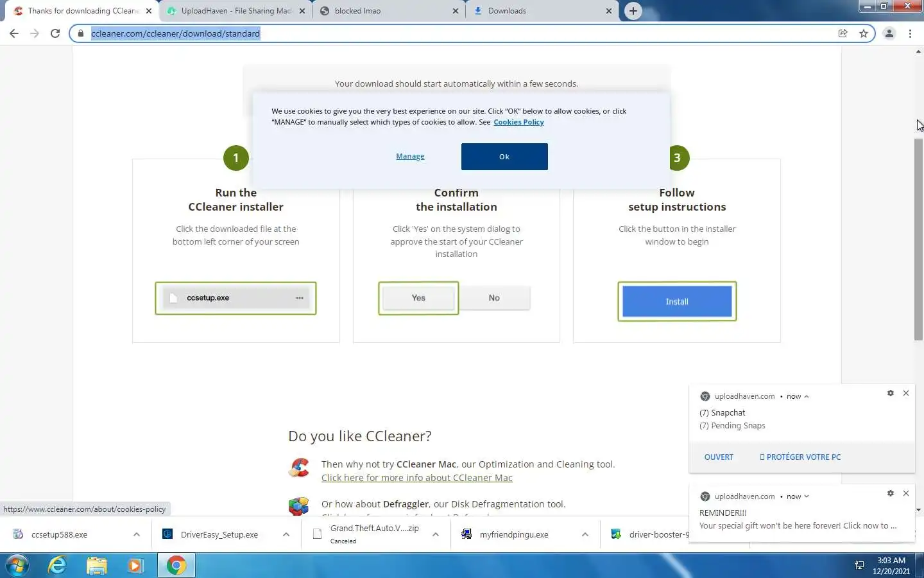924x578 pixels.
Task: Open the Manage cookies link
Action: (x=410, y=157)
